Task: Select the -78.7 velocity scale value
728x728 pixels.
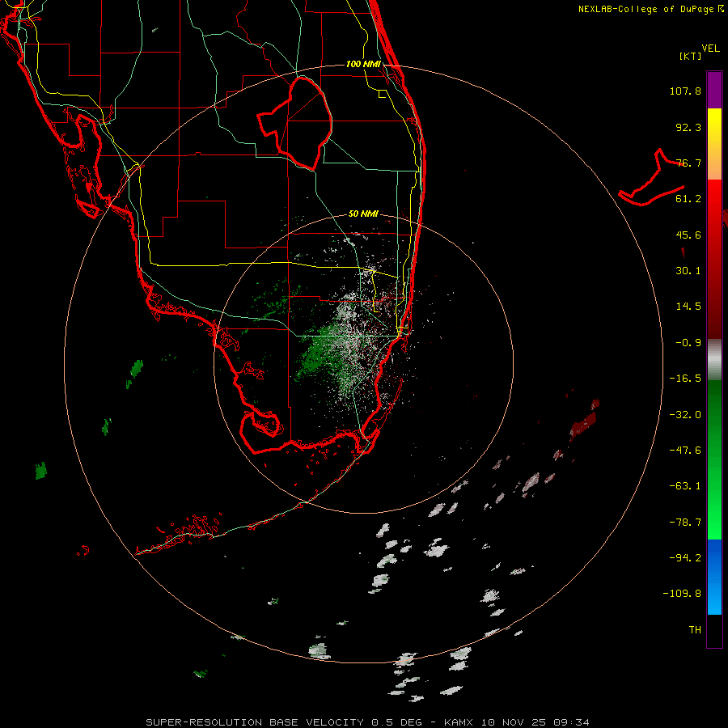Action: (x=685, y=523)
